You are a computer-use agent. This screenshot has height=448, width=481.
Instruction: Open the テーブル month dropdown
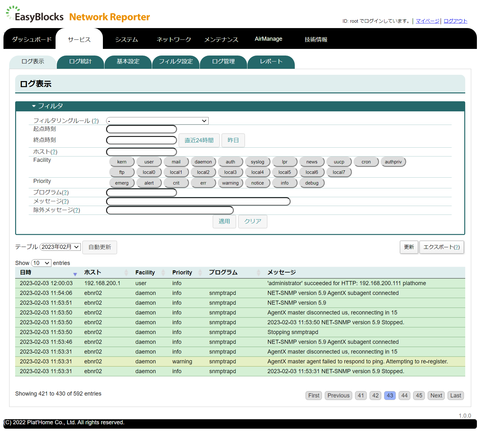[x=60, y=247]
